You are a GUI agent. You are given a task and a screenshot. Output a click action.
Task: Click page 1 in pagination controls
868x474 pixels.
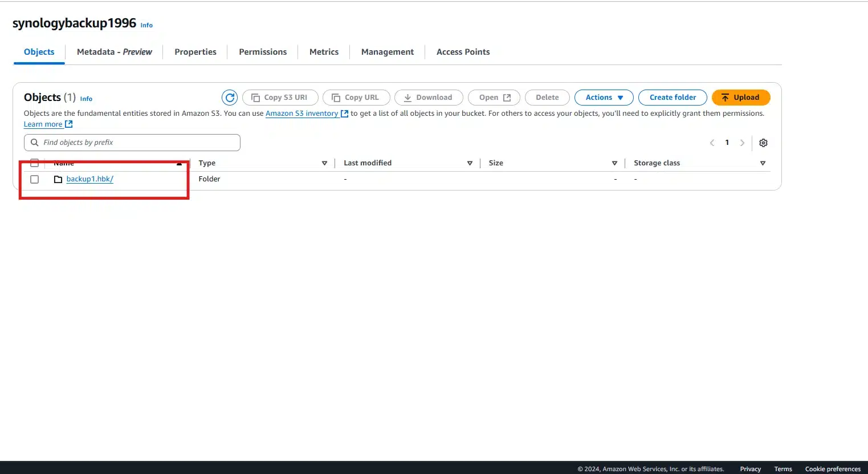pyautogui.click(x=727, y=142)
